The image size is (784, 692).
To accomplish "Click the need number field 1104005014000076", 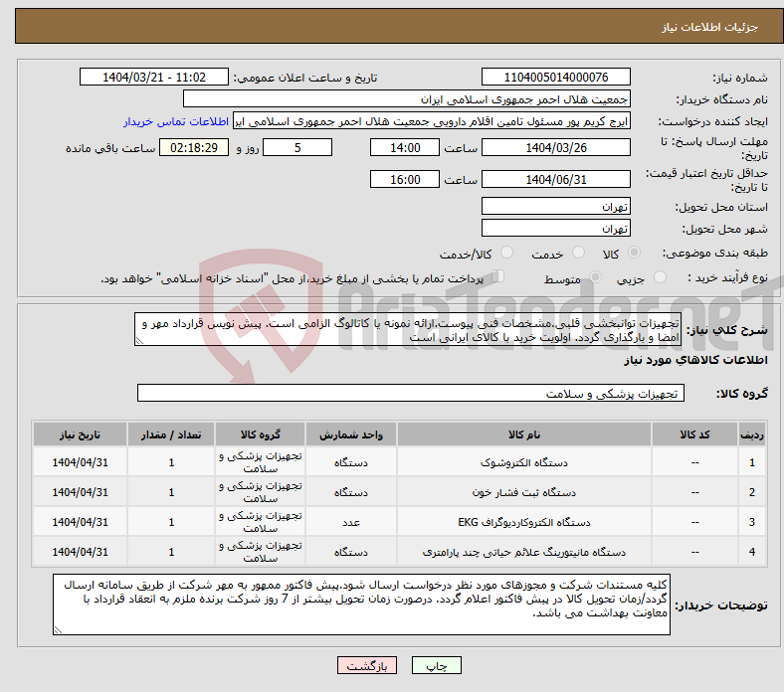I will coord(555,78).
